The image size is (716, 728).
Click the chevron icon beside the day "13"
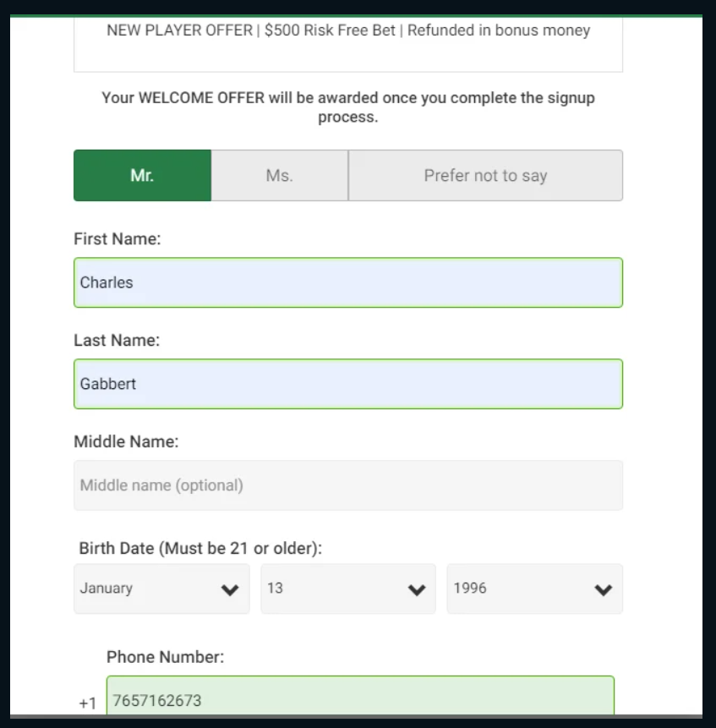416,588
